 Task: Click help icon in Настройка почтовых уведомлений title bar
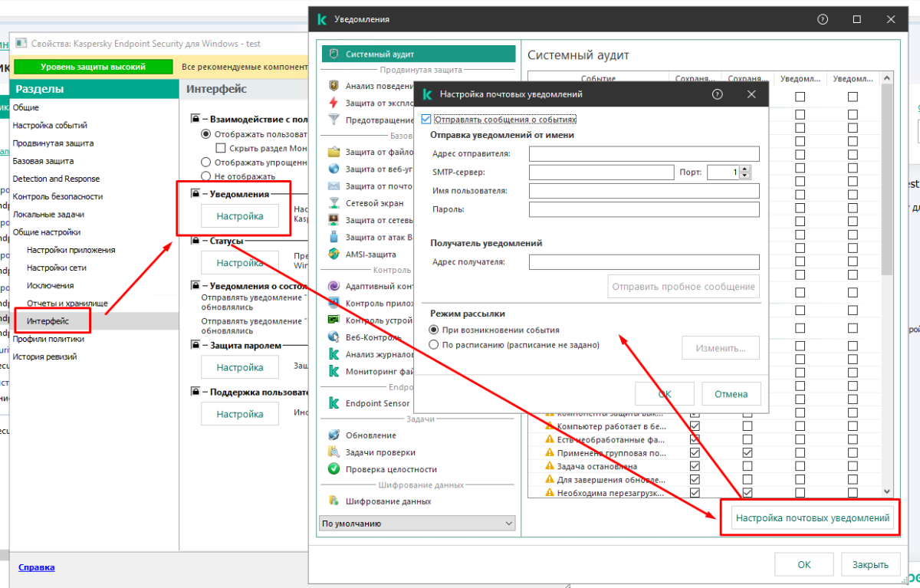718,94
